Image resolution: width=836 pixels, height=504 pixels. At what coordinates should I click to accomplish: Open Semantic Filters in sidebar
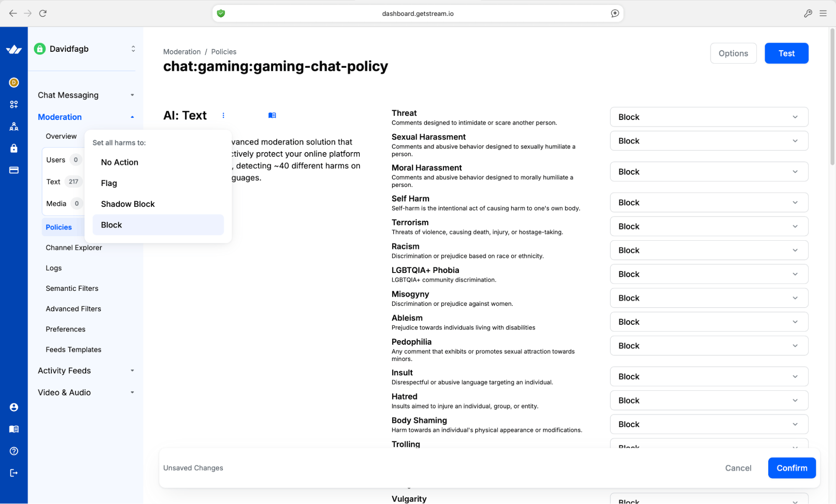(72, 288)
